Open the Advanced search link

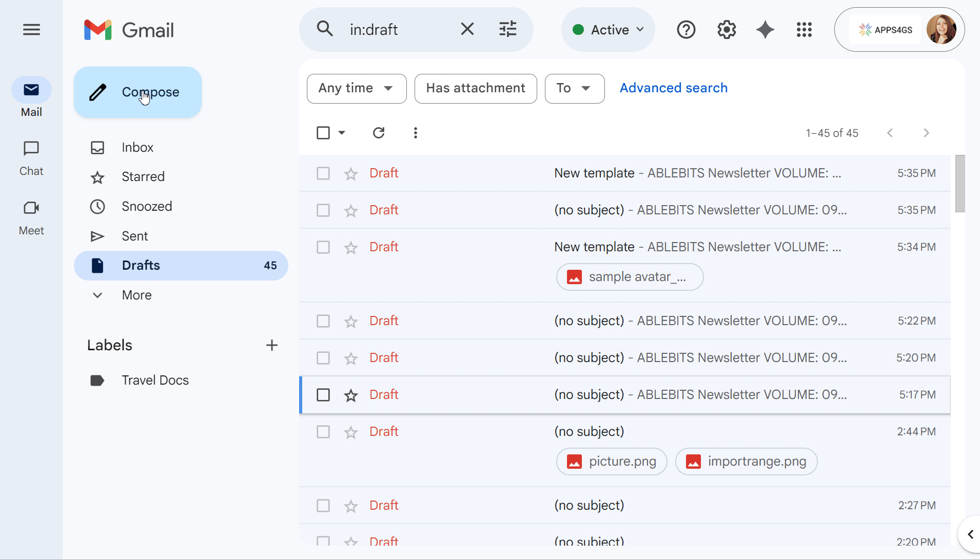(673, 88)
